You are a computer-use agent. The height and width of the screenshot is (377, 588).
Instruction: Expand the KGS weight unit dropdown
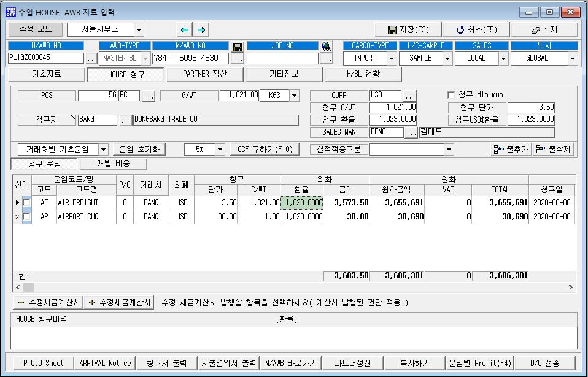(295, 96)
